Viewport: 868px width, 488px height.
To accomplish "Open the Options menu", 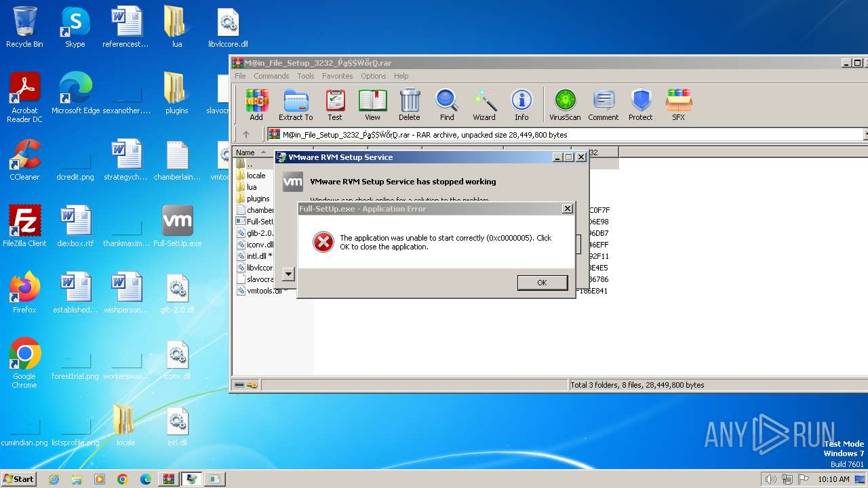I will point(374,76).
